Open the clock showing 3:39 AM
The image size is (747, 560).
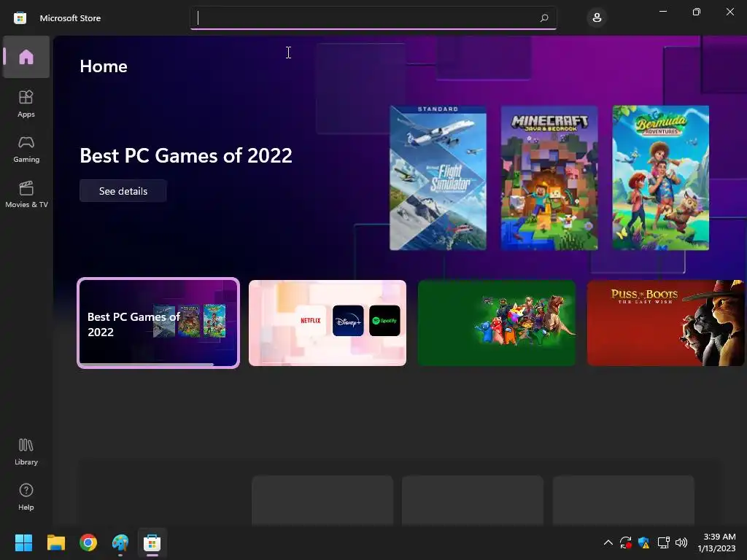[716, 542]
